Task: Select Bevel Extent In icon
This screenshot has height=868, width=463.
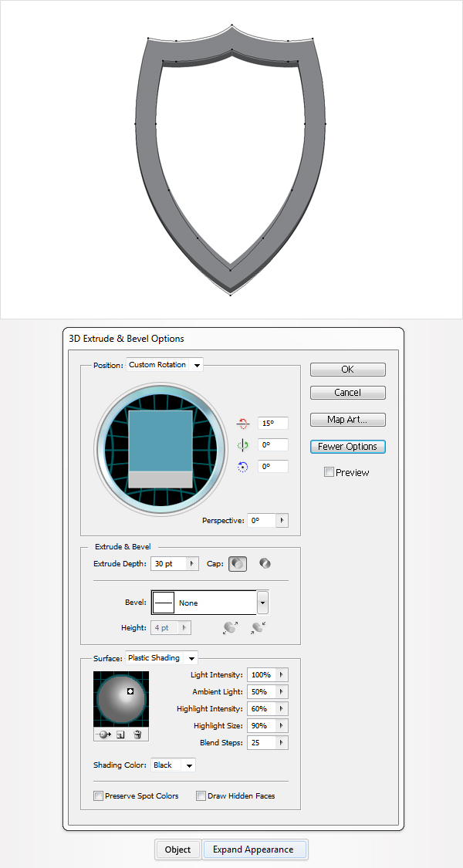Action: tap(258, 628)
